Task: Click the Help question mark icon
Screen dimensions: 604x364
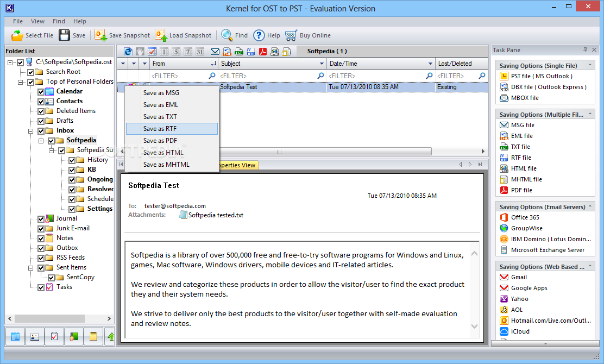Action: pos(259,35)
